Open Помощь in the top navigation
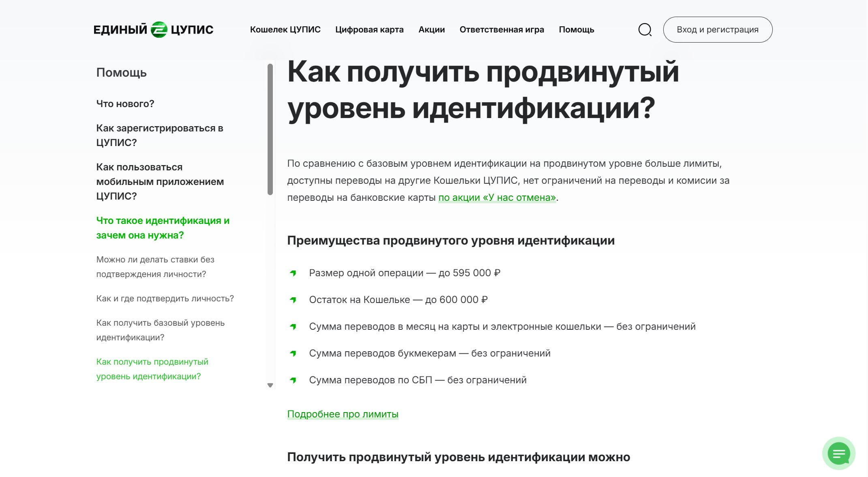 576,30
